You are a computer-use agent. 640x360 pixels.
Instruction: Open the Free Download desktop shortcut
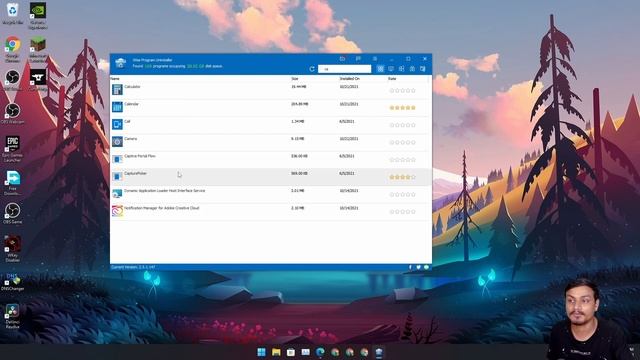click(x=13, y=183)
